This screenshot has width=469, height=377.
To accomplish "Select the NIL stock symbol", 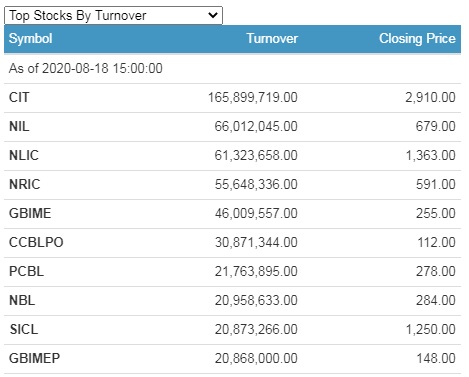I will tap(19, 126).
